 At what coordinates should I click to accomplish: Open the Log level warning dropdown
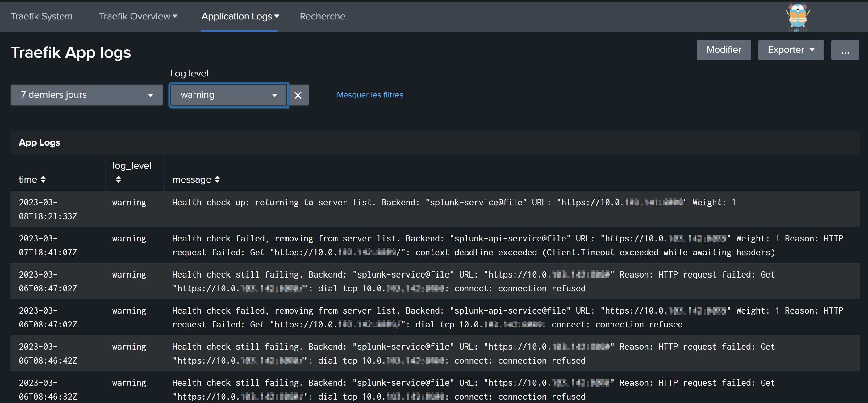tap(228, 95)
